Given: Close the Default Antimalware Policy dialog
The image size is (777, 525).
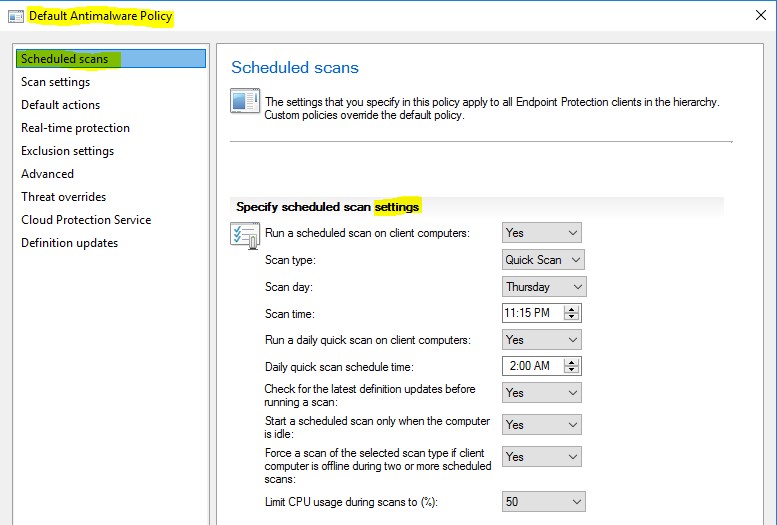Looking at the screenshot, I should pos(761,15).
